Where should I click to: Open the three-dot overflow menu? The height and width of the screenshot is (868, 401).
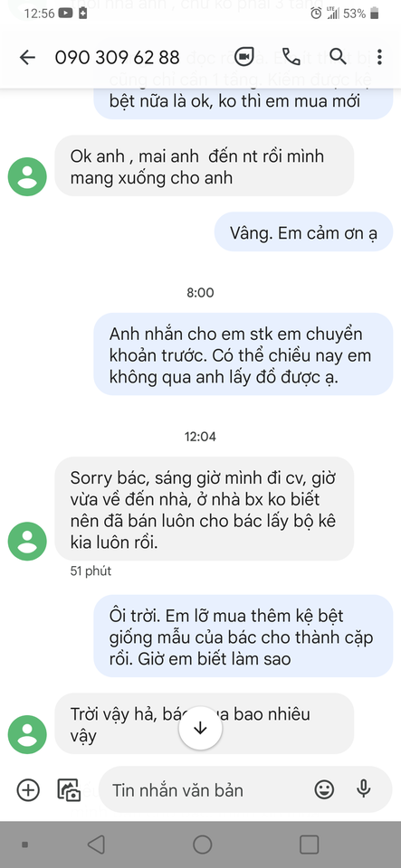379,57
